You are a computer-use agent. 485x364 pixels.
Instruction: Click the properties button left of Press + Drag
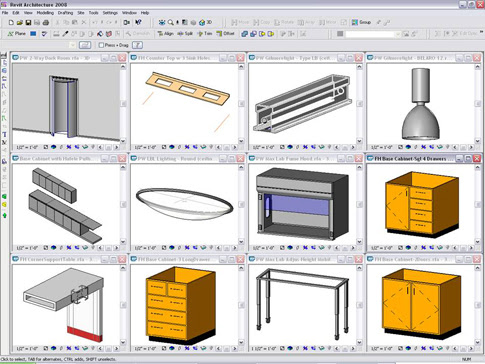click(x=85, y=45)
